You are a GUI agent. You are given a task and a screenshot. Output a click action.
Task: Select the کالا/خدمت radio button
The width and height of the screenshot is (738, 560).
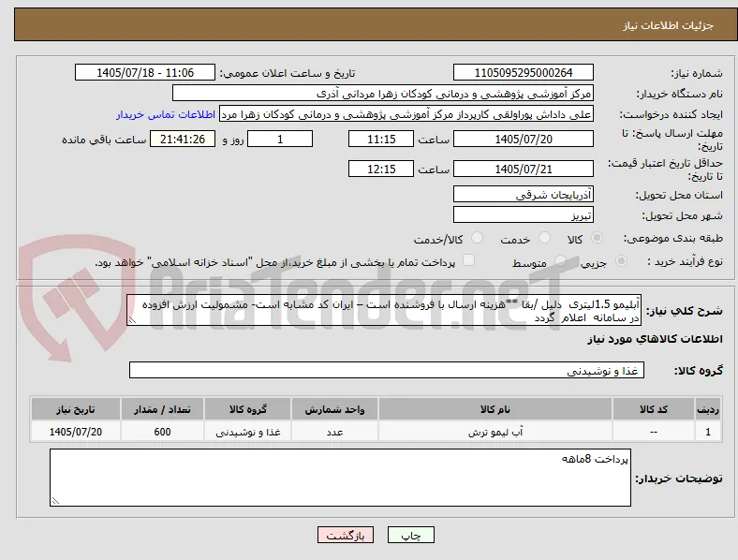[478, 238]
